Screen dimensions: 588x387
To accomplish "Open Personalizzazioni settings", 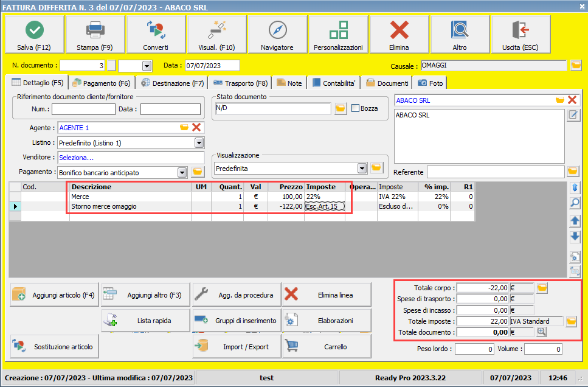I will coord(338,35).
